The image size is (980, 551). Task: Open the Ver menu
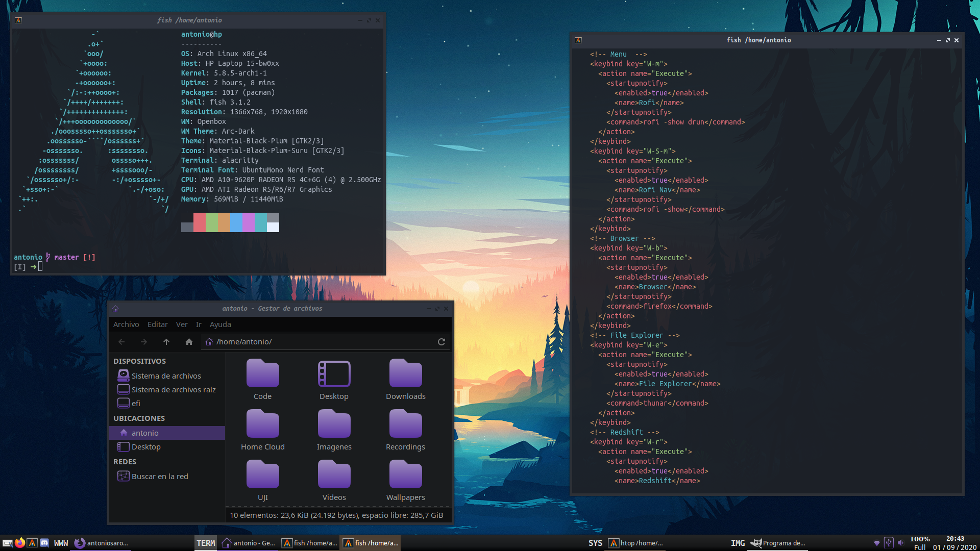[182, 324]
